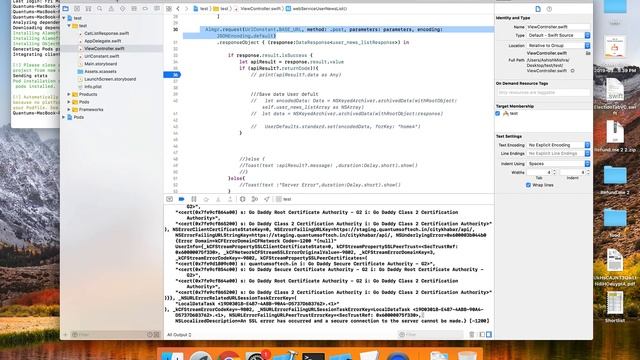Screen dimensions: 640x360
Task: Uncheck the Wrap lines checkbox
Action: click(529, 185)
